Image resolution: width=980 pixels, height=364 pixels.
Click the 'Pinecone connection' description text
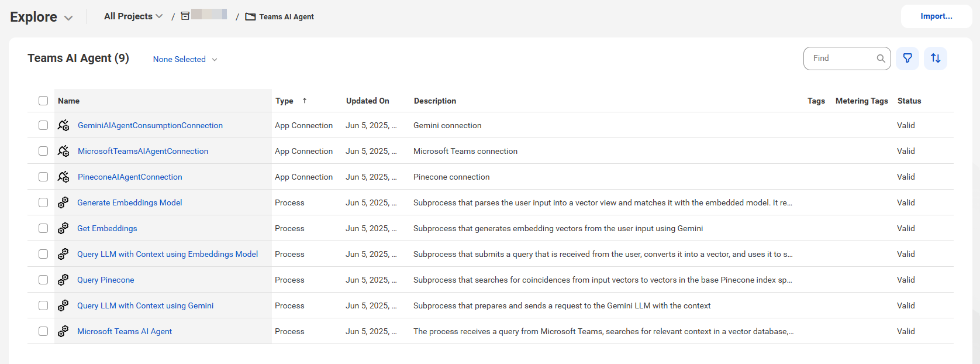[x=451, y=177]
